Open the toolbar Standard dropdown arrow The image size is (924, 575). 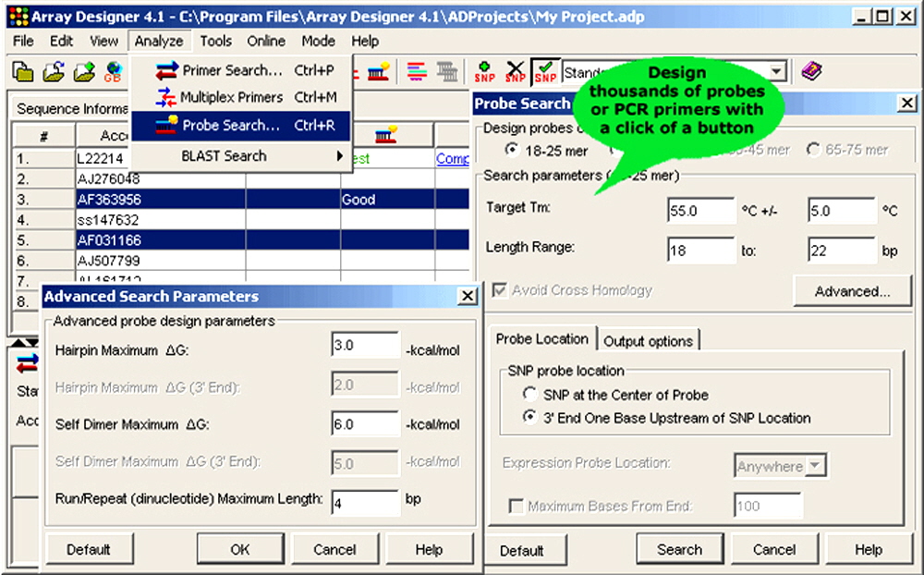pos(777,72)
